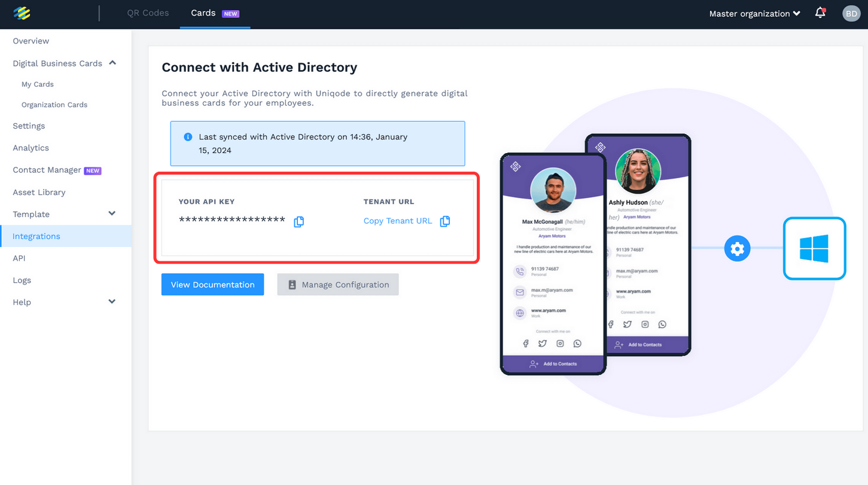Viewport: 868px width, 485px height.
Task: Select the Cards tab
Action: (203, 12)
